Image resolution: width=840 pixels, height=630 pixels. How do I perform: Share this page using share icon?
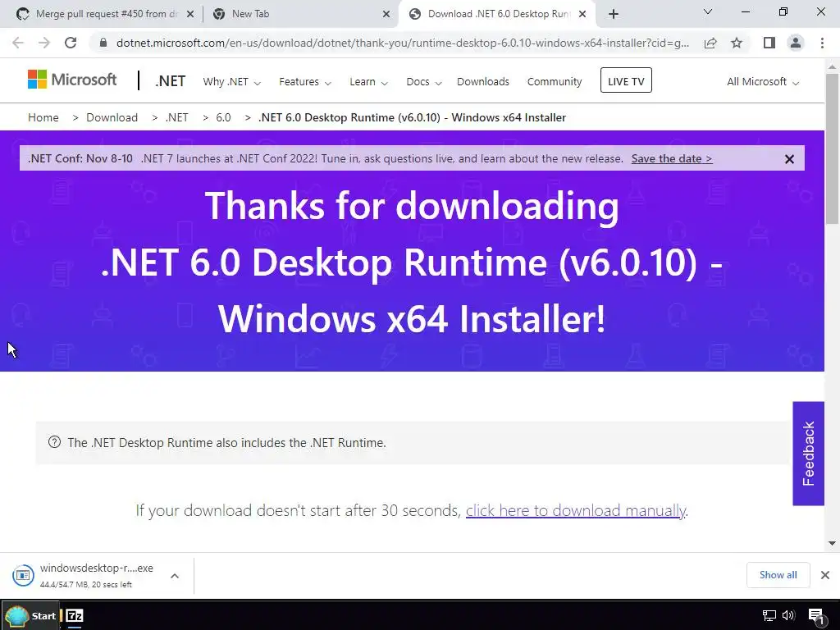coord(710,43)
